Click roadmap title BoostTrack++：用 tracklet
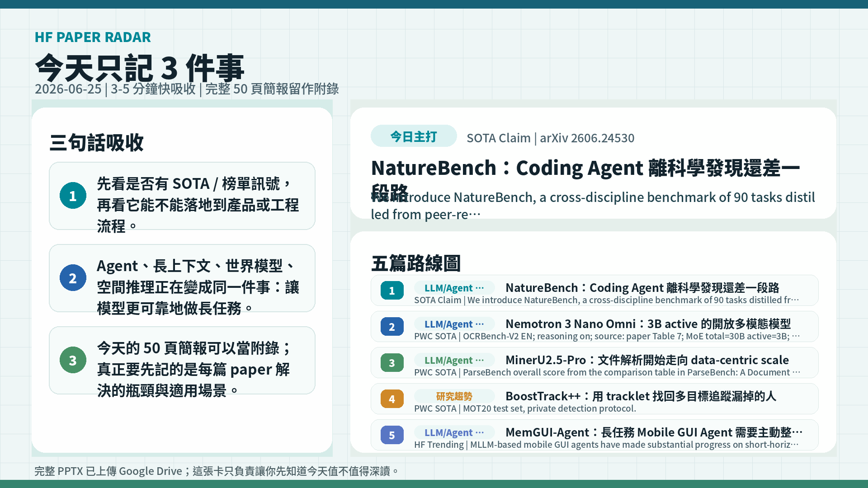 point(641,396)
